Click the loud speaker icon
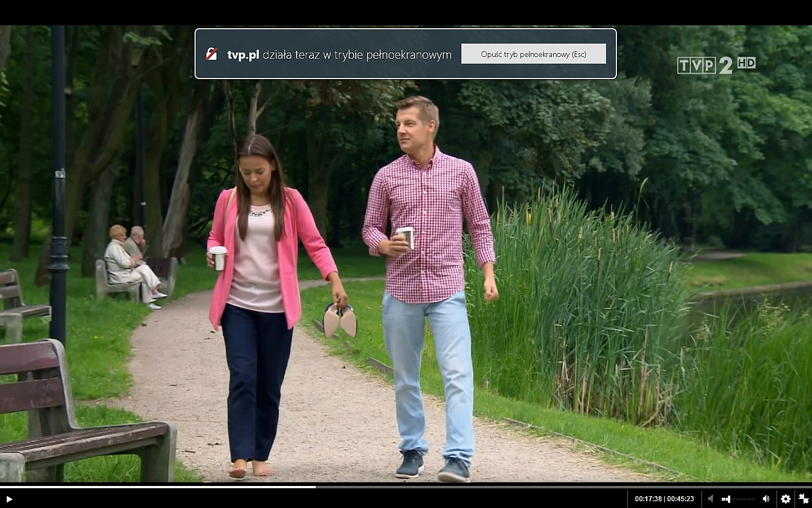Image resolution: width=812 pixels, height=508 pixels. pos(766,499)
